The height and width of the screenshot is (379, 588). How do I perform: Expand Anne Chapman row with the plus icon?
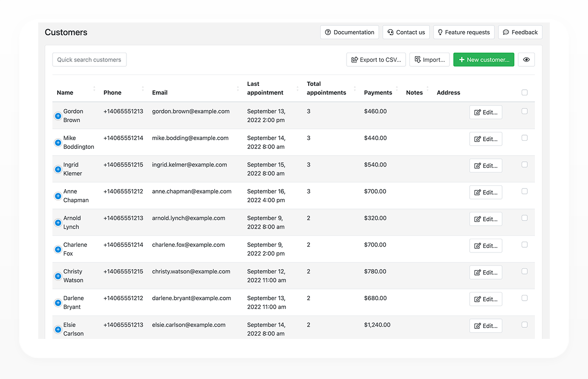(58, 196)
